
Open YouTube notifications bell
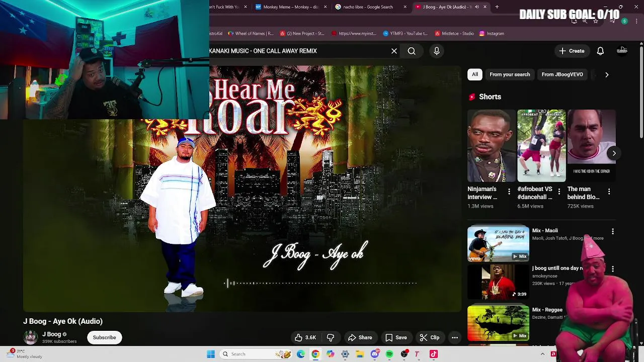[x=600, y=51]
